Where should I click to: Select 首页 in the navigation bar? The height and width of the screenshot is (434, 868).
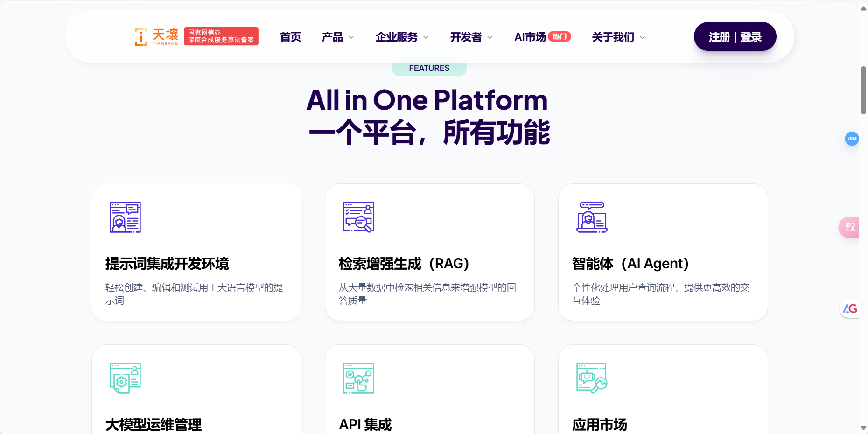[x=290, y=37]
